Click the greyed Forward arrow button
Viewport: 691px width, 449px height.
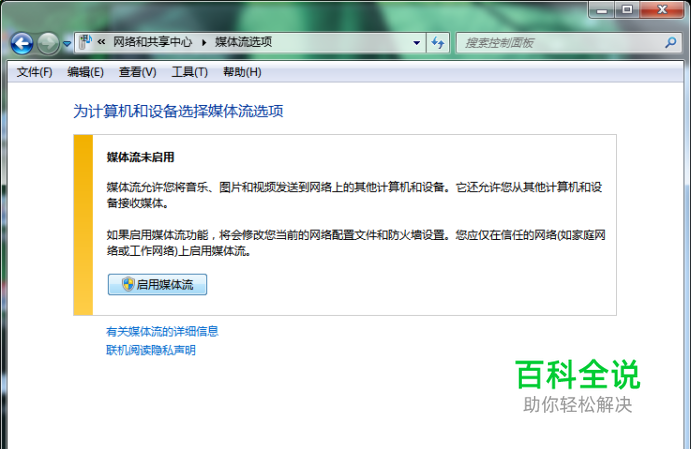click(48, 44)
